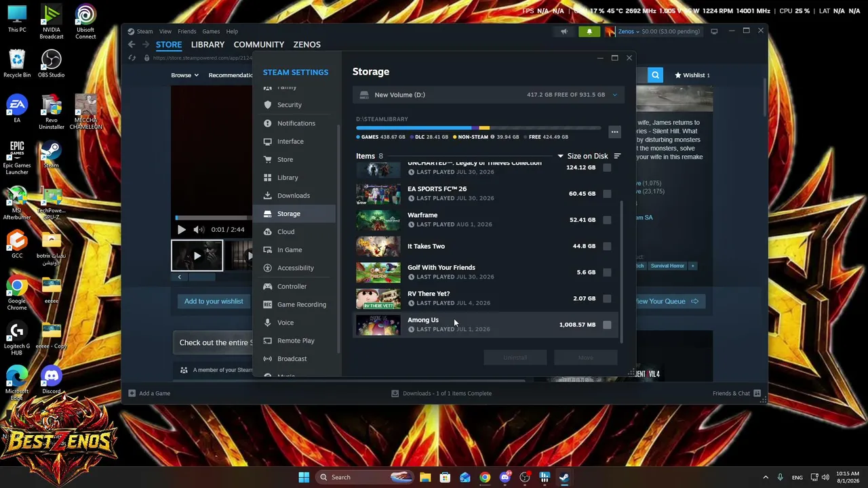Viewport: 868px width, 488px height.
Task: Open Remote Play settings page
Action: (294, 340)
